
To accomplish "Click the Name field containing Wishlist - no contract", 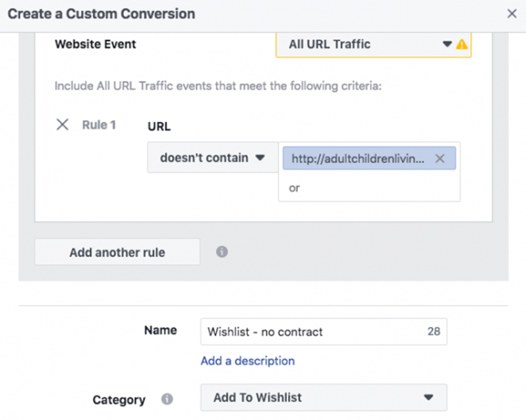I will pos(307,331).
